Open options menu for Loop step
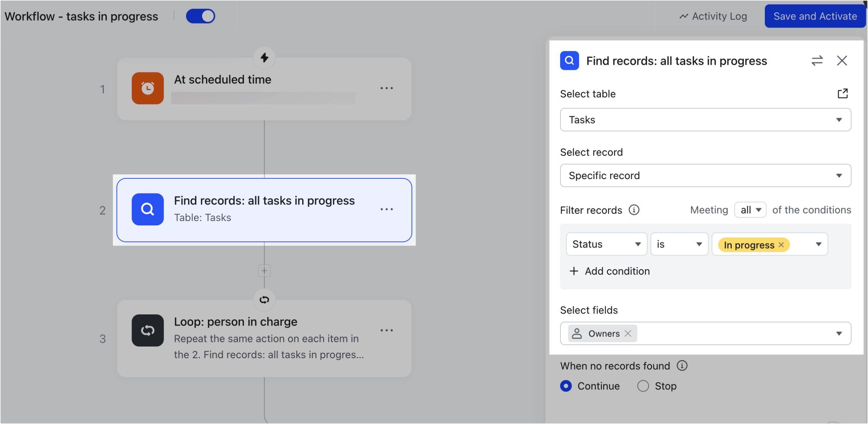Screen dimensions: 868x424 point(387,330)
